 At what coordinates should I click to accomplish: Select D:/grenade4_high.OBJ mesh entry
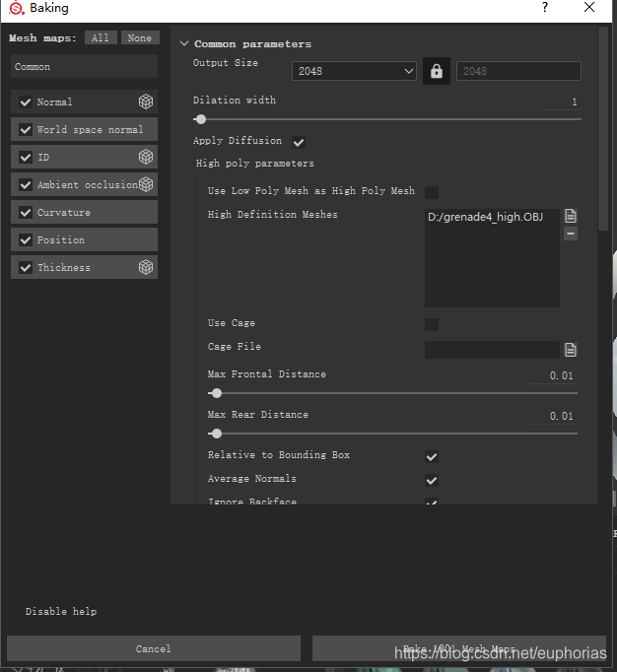485,217
